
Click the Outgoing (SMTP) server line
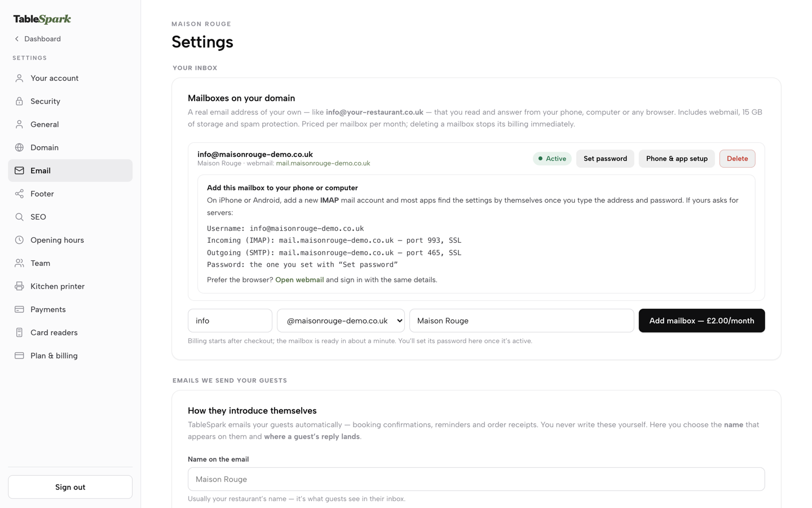[x=334, y=253]
